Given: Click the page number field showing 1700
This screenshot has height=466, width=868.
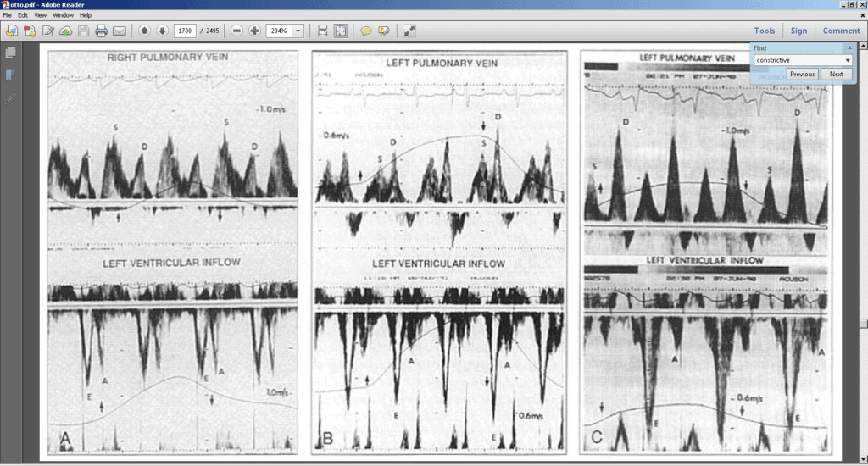Looking at the screenshot, I should (x=185, y=31).
